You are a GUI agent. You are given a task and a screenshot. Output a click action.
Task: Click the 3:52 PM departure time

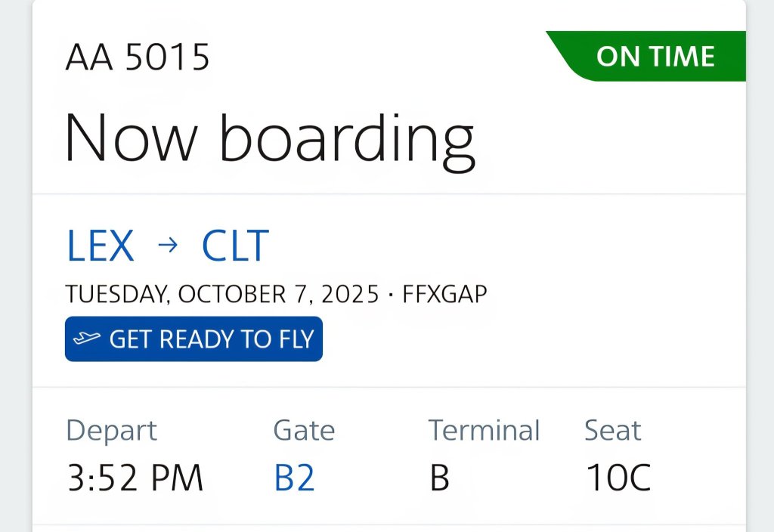coord(135,478)
